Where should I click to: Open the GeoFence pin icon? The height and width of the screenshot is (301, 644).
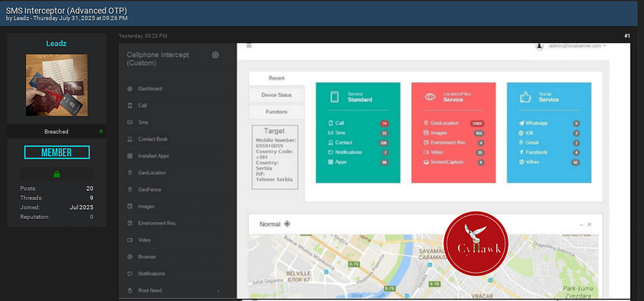[129, 190]
